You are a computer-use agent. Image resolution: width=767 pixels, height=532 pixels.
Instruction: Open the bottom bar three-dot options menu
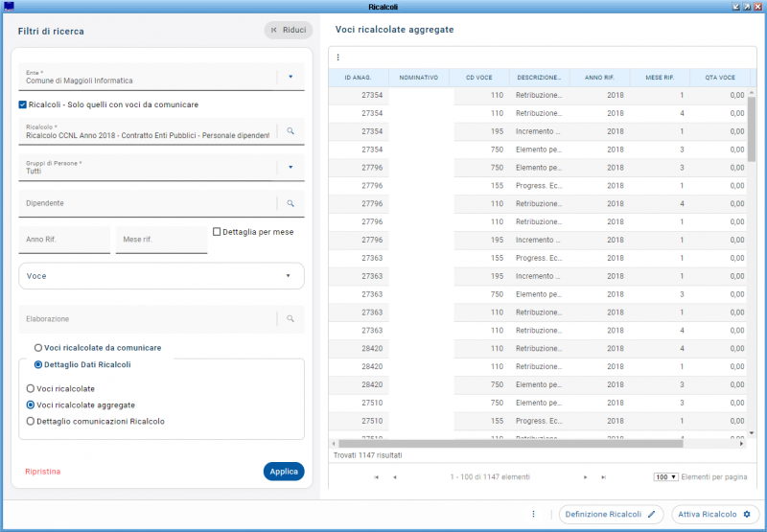534,514
